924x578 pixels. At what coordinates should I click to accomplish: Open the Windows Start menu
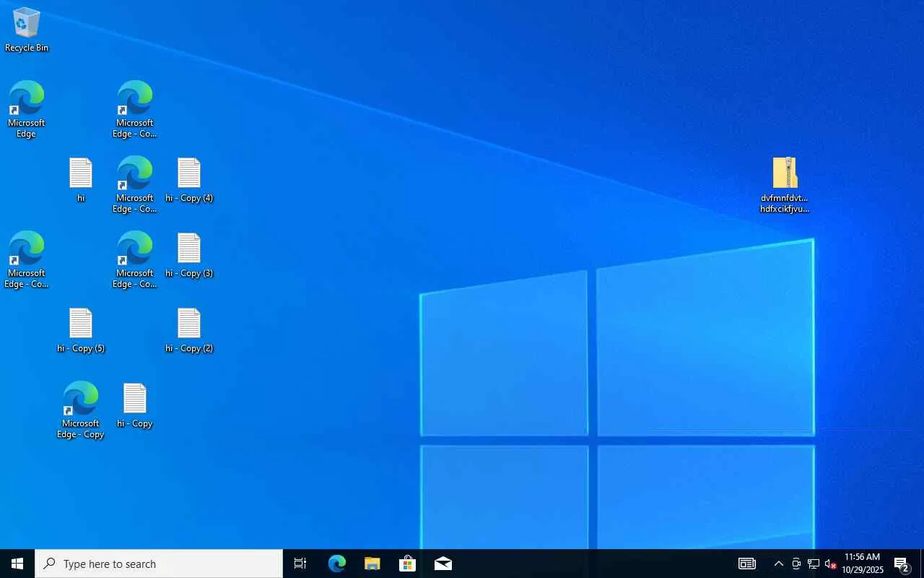coord(17,564)
